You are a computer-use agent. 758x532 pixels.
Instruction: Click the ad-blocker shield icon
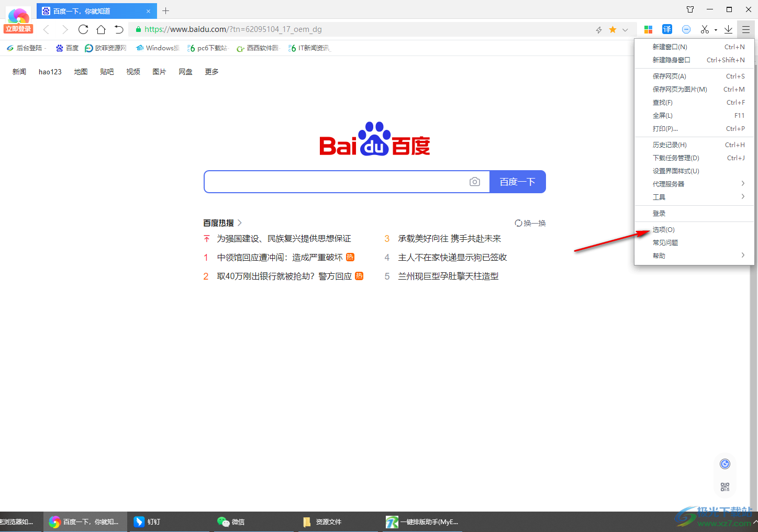tap(686, 29)
